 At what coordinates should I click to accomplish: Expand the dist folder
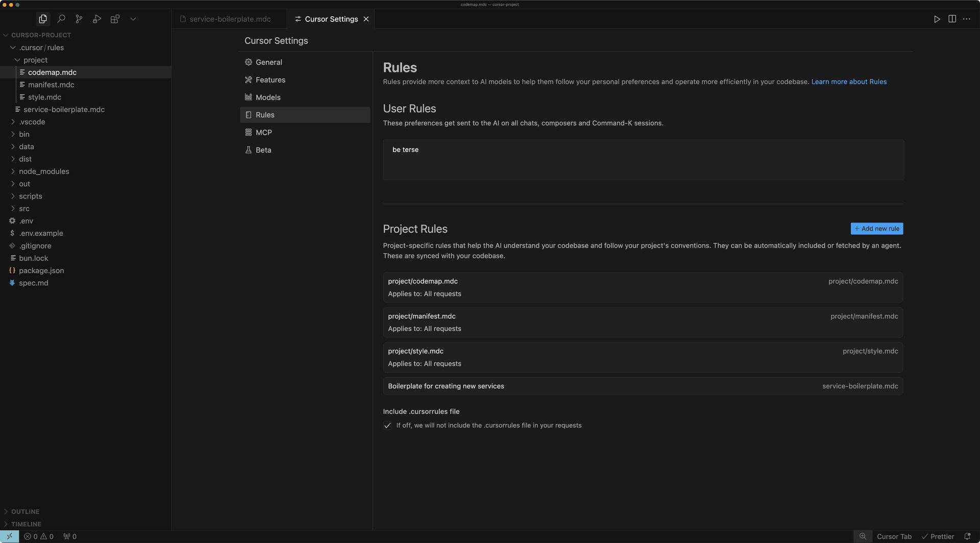85,159
